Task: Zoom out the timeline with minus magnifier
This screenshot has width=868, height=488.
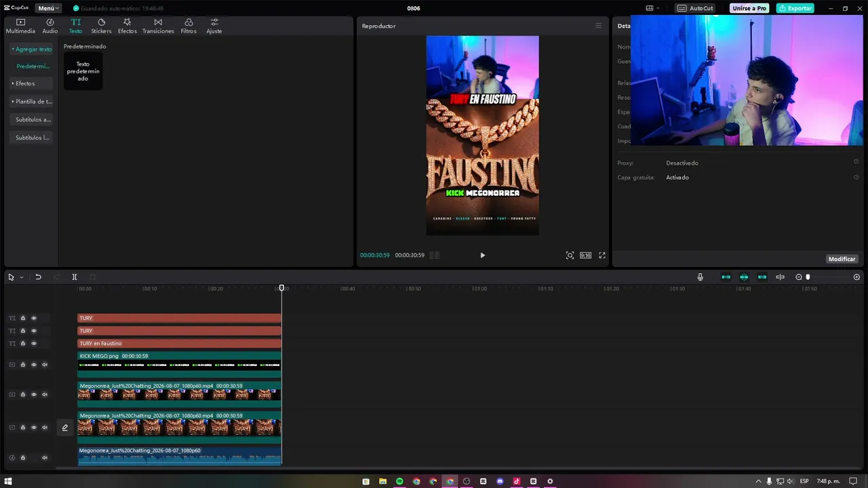Action: 799,277
